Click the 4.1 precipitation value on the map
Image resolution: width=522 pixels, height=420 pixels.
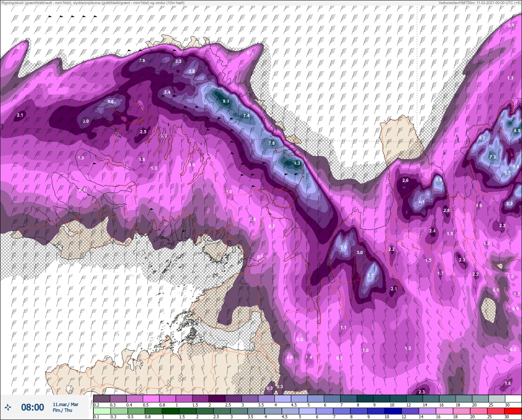[422, 202]
